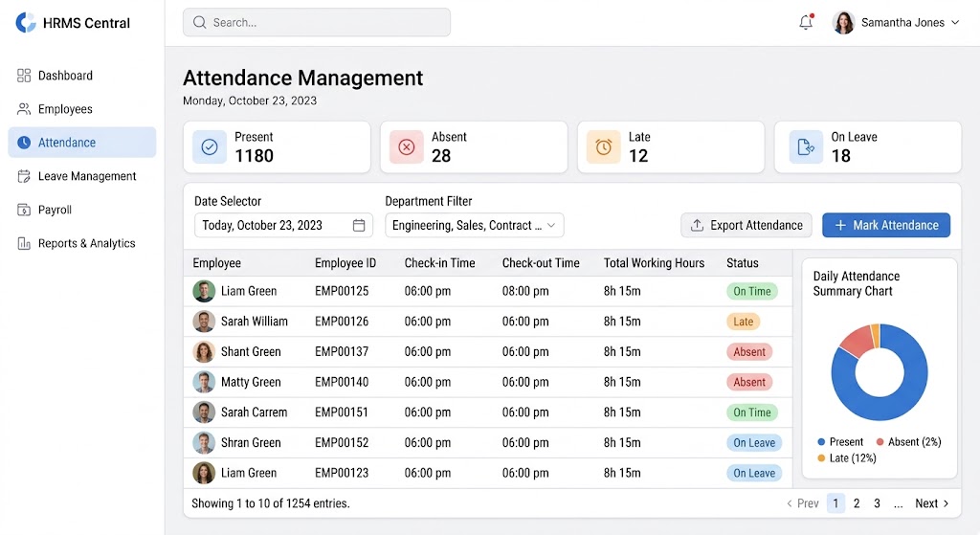Click the On Time badge for EMP00125

(752, 291)
